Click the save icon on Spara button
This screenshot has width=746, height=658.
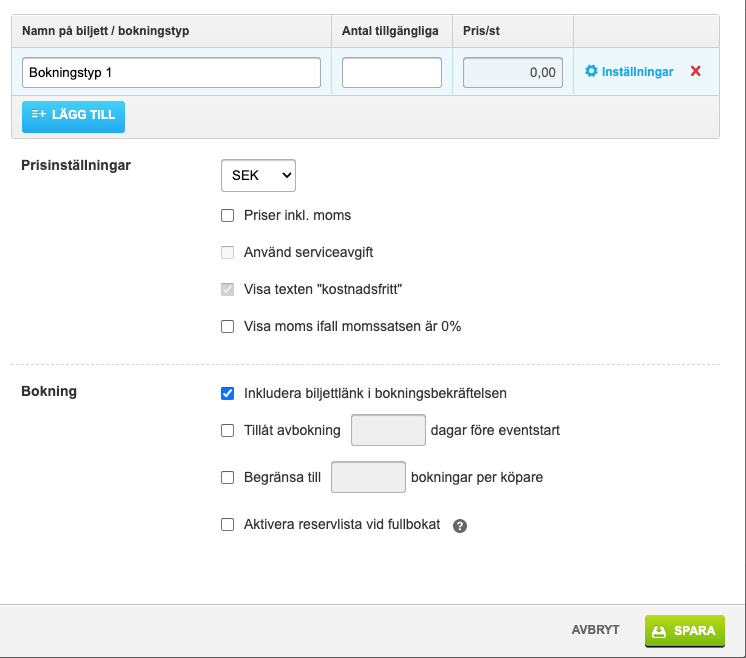[659, 631]
